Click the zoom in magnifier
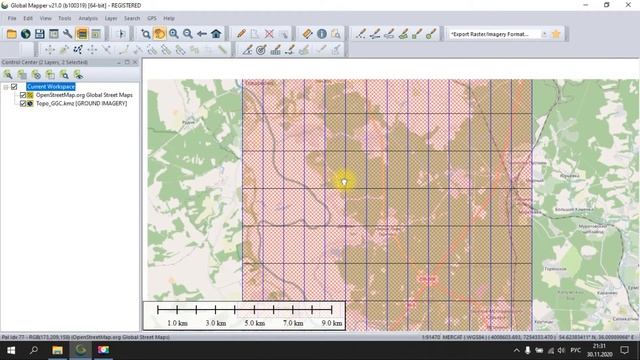The image size is (640, 360). click(x=174, y=34)
